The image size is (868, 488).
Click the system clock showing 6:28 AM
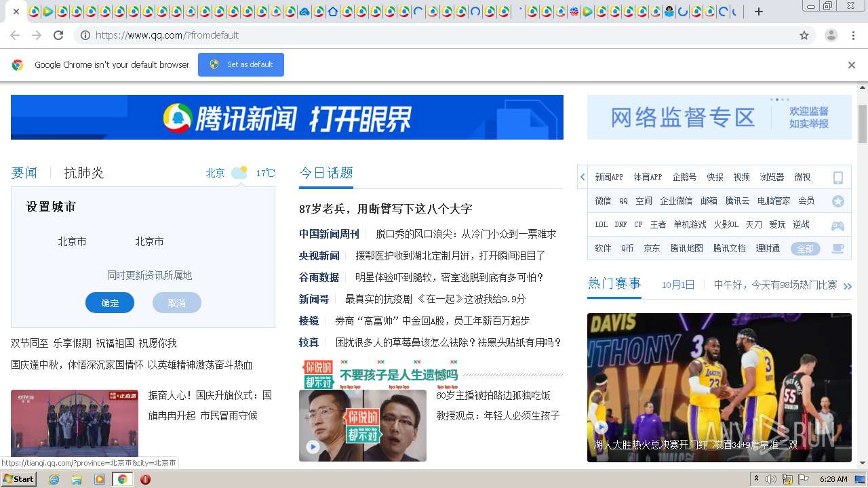click(x=833, y=479)
